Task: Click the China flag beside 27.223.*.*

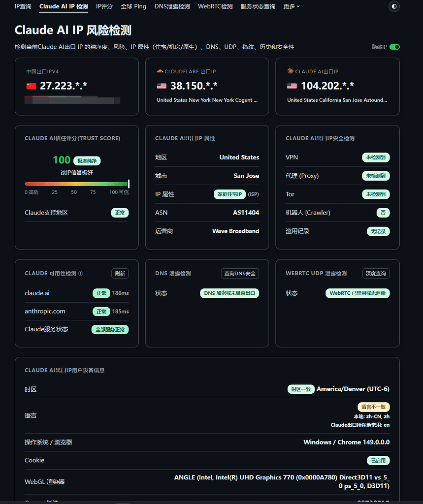Action: [31, 86]
